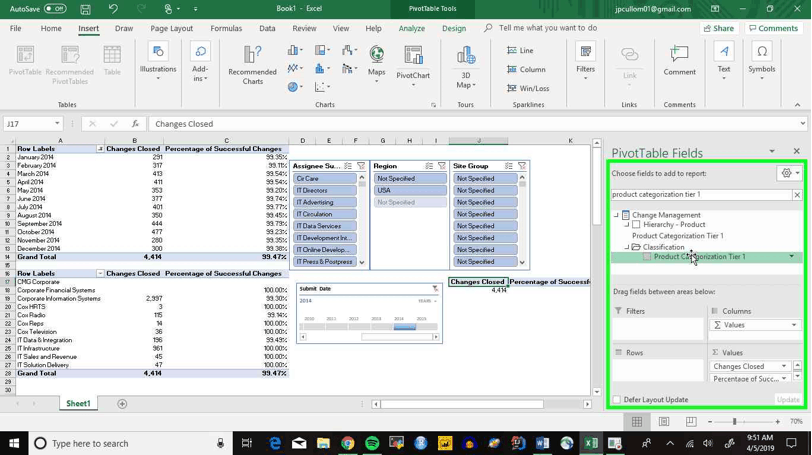Open the Symbols menu
This screenshot has height=455, width=812.
761,62
